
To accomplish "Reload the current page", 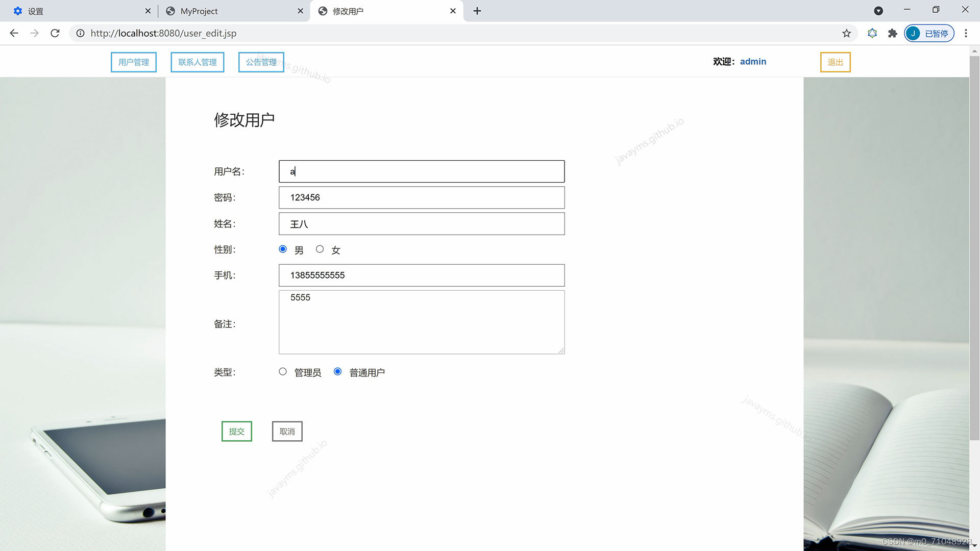I will [x=55, y=33].
